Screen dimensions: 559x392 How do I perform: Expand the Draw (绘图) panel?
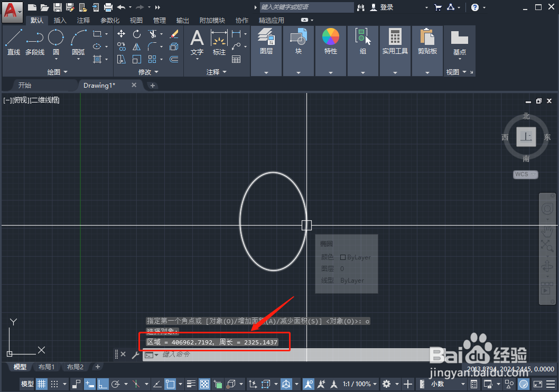pyautogui.click(x=58, y=72)
